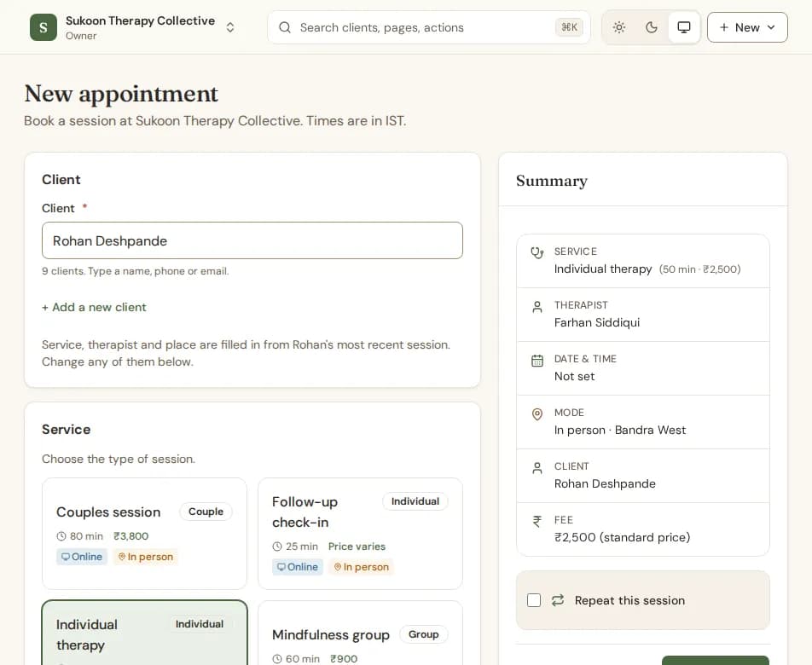Click Farhan Siddiqui in summary
The height and width of the screenshot is (665, 812).
[596, 323]
